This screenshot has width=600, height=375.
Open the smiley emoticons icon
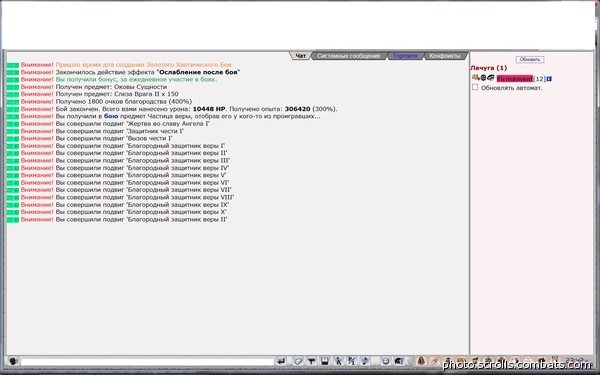point(386,361)
